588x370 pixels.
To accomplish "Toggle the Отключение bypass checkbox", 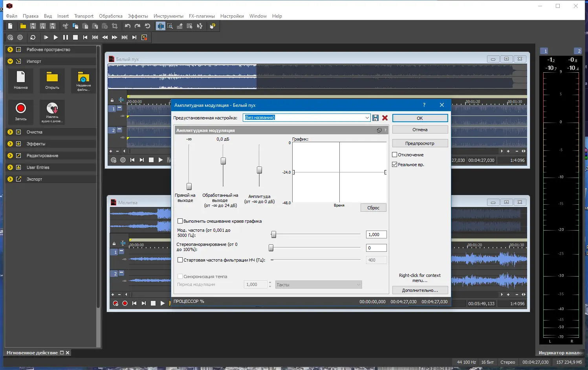I will click(x=395, y=155).
